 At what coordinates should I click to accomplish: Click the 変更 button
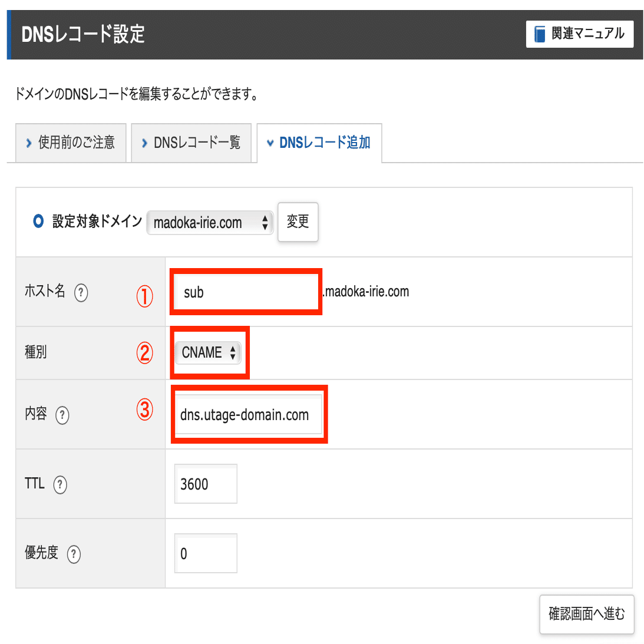coord(298,222)
